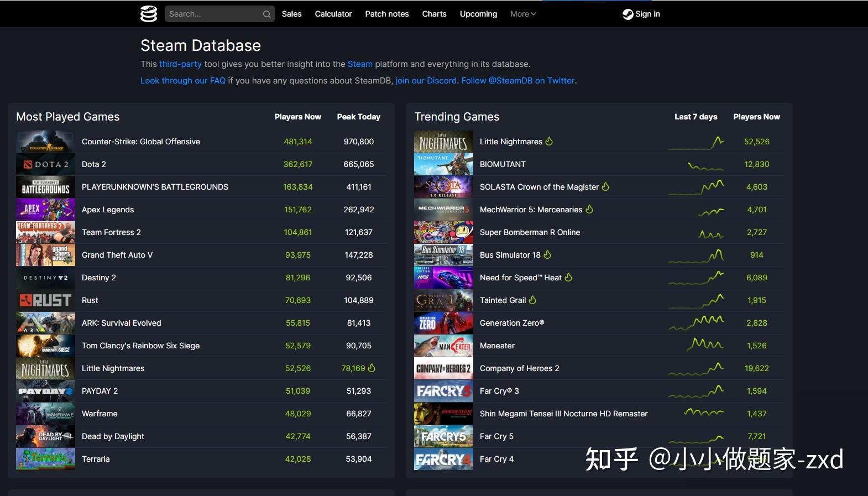Open the Calculator menu item

333,14
